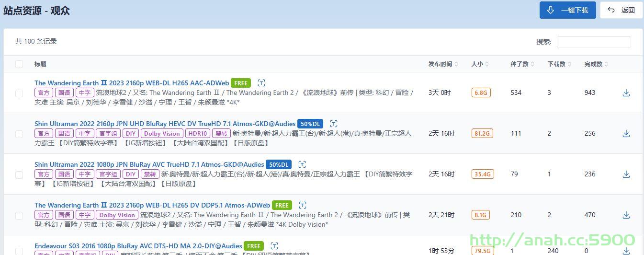Click completed count 470 cell

[590, 215]
